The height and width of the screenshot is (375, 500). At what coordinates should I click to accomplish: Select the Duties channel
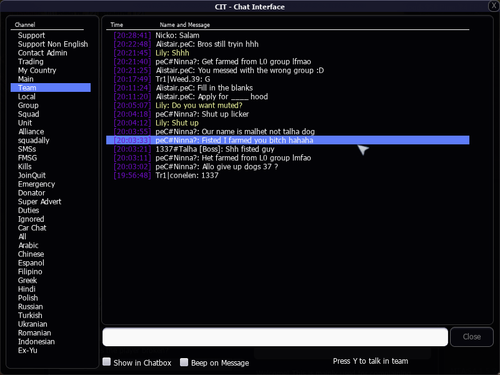(x=28, y=210)
